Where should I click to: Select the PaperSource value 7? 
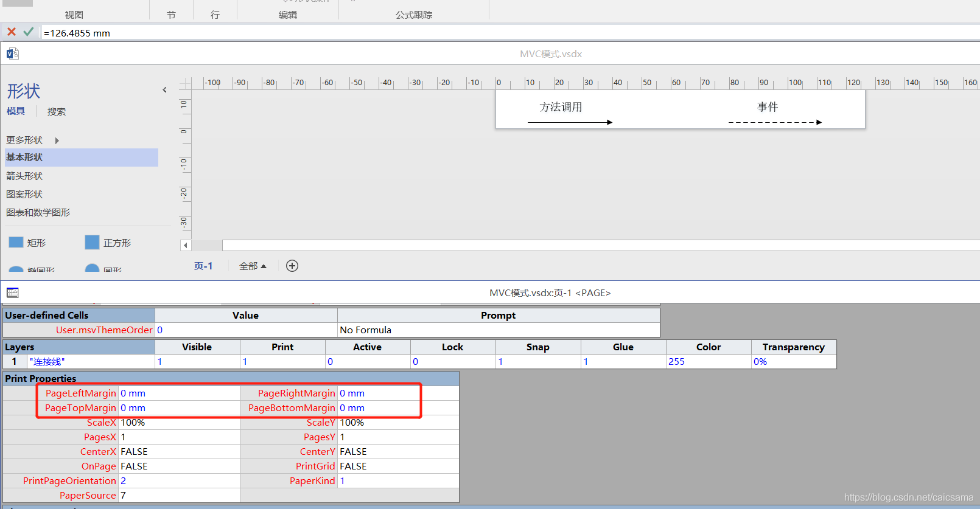pyautogui.click(x=179, y=495)
